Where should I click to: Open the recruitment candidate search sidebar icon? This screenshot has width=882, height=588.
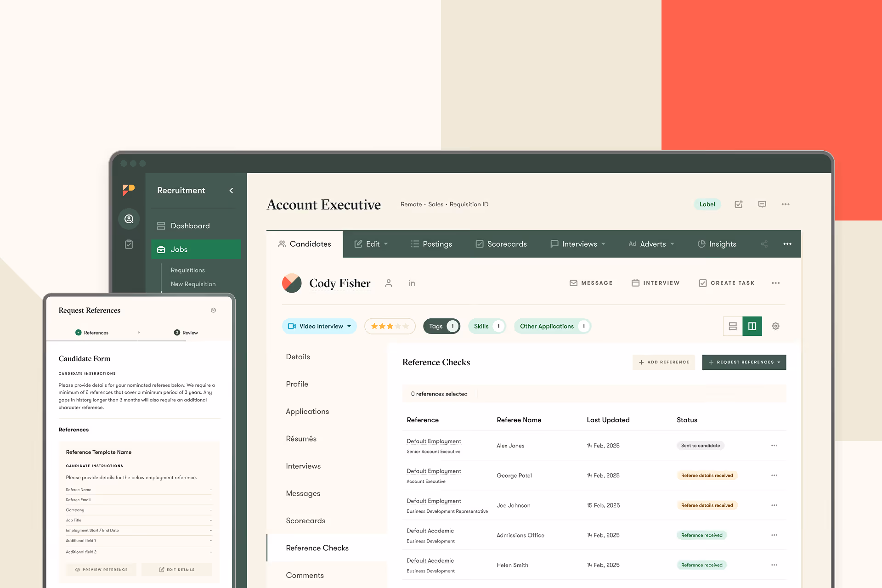(129, 219)
